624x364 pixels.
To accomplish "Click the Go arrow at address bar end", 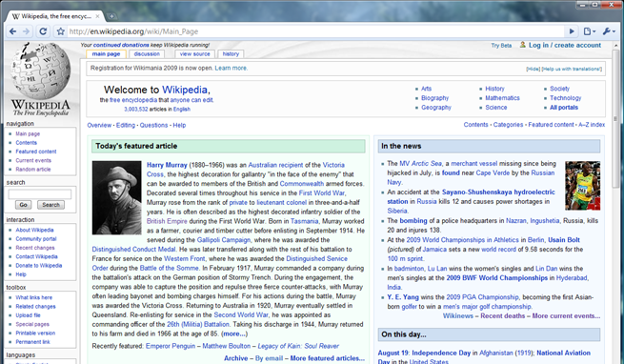I will pyautogui.click(x=572, y=31).
